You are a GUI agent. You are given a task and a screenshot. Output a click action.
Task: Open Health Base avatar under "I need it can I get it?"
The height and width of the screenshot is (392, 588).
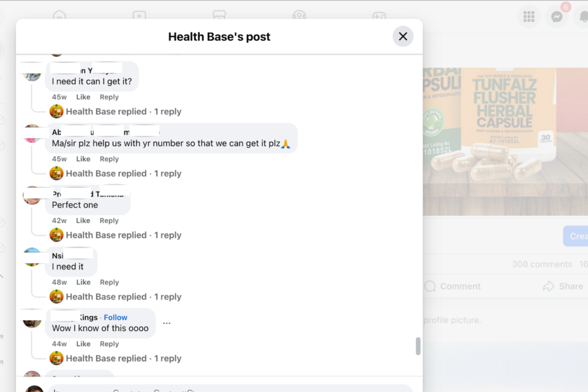click(56, 111)
